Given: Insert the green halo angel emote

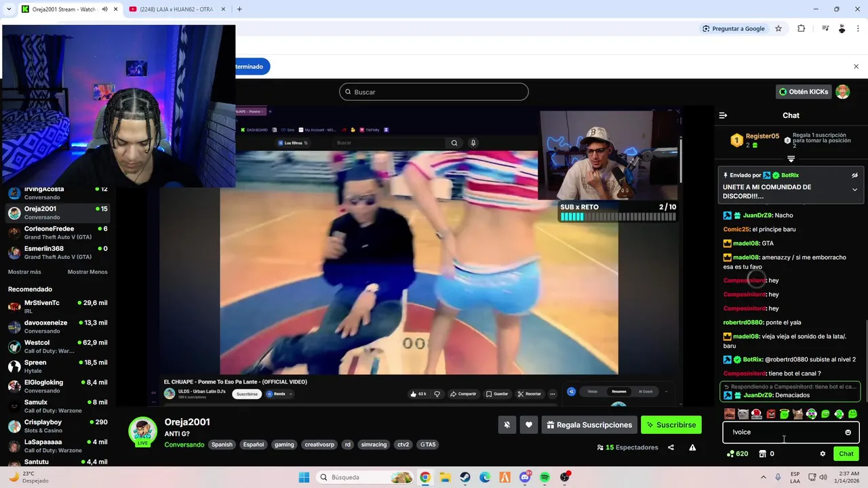Looking at the screenshot, I should tap(784, 413).
